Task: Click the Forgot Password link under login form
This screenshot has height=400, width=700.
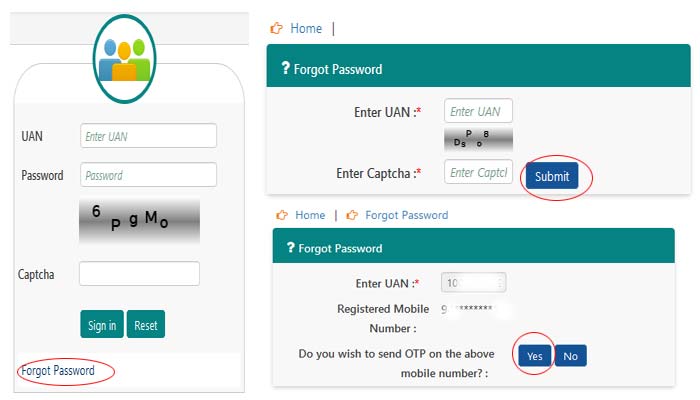Action: 58,371
